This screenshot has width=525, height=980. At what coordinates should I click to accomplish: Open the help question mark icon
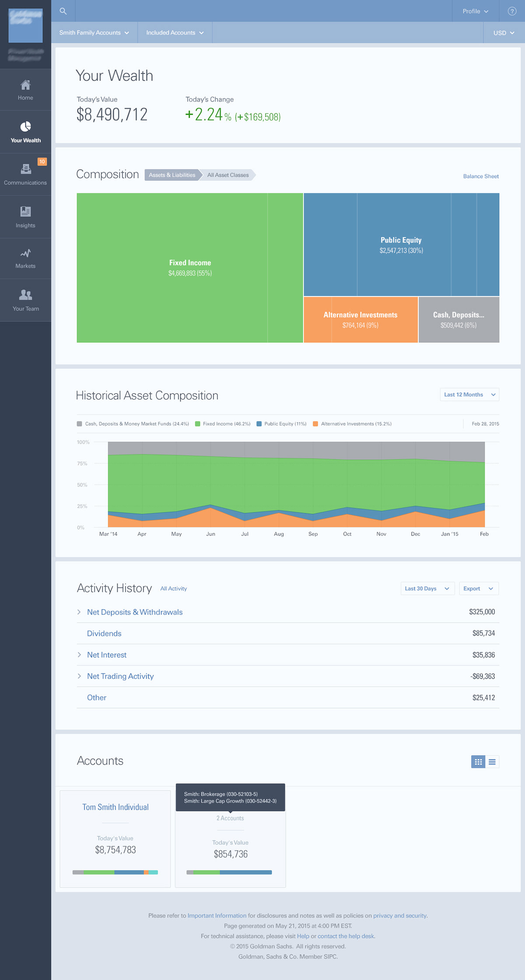pyautogui.click(x=512, y=11)
